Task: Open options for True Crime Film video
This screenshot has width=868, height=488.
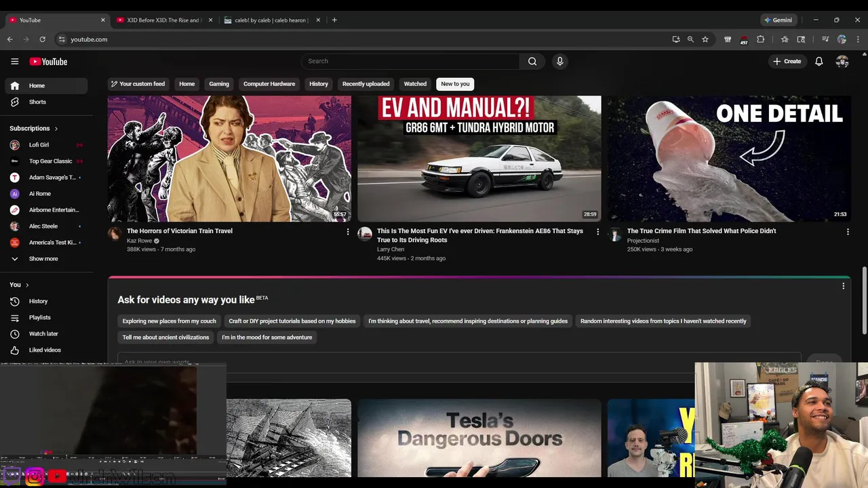Action: click(x=848, y=232)
